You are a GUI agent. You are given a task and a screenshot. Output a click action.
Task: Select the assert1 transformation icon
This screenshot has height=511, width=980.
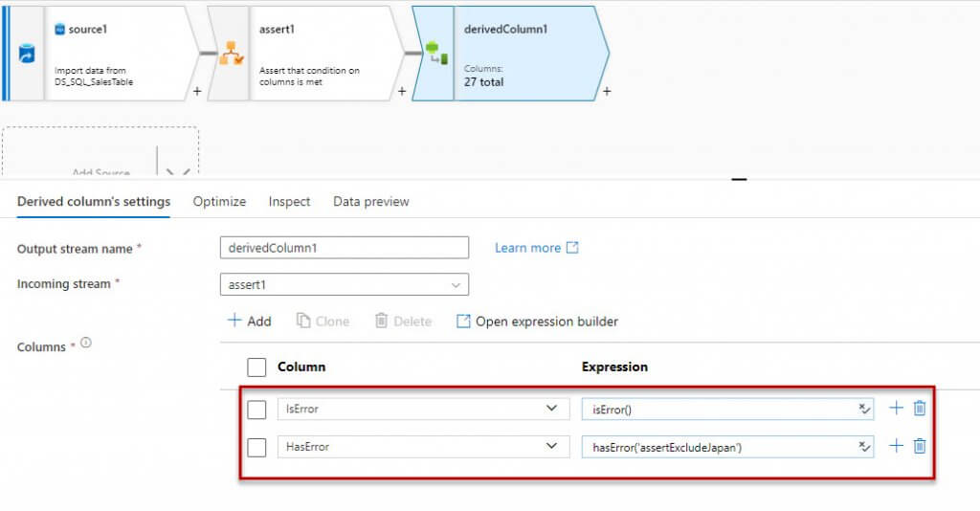click(230, 54)
